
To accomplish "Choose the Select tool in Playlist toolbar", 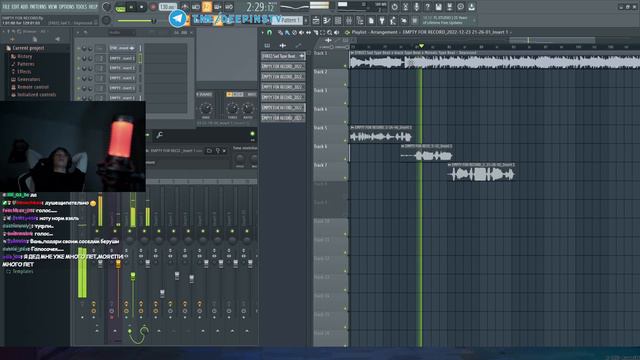I will pos(322,32).
